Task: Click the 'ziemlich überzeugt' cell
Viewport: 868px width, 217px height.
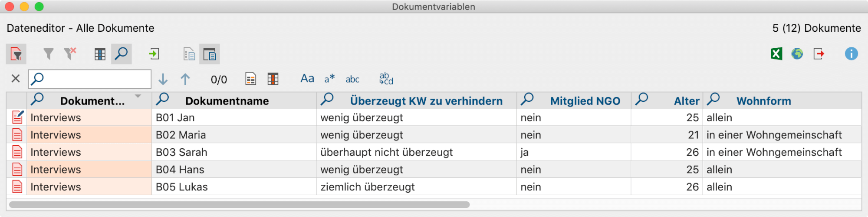Action: [x=417, y=187]
